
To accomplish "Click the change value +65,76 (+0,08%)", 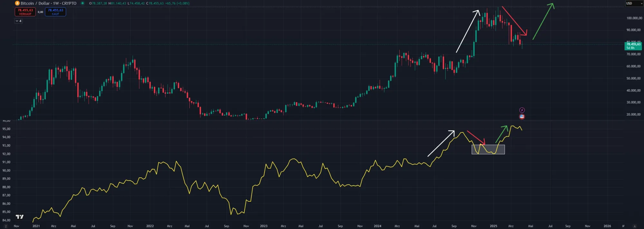I will tap(177, 3).
